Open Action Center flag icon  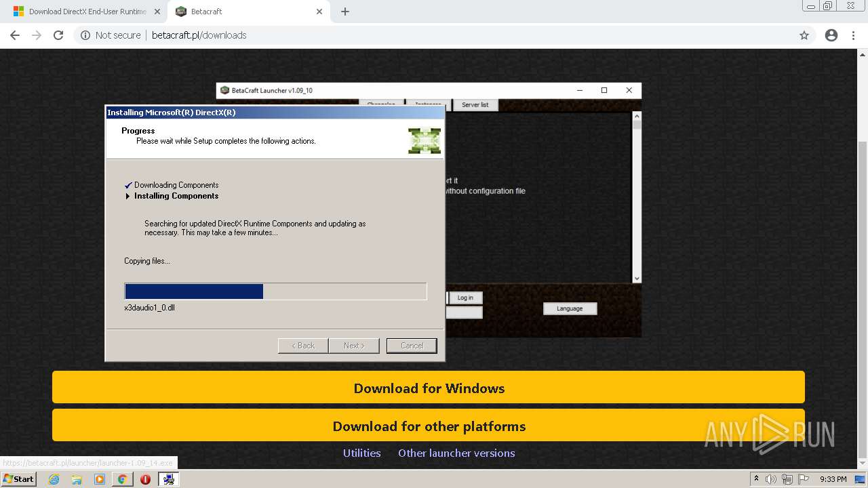tap(804, 479)
